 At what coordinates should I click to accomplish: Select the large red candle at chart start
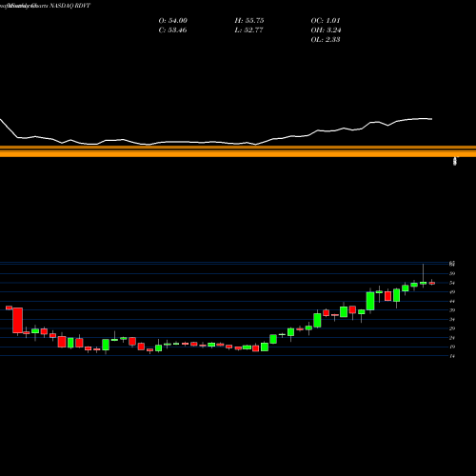click(18, 320)
